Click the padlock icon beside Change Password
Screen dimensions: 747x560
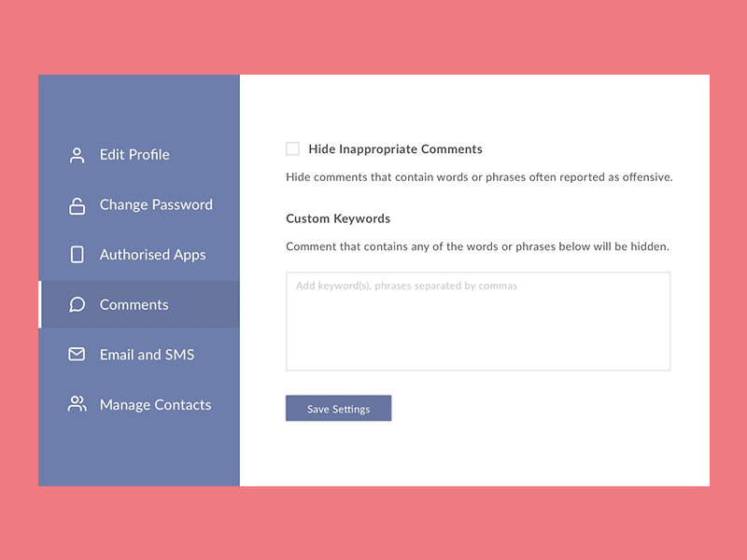[78, 205]
